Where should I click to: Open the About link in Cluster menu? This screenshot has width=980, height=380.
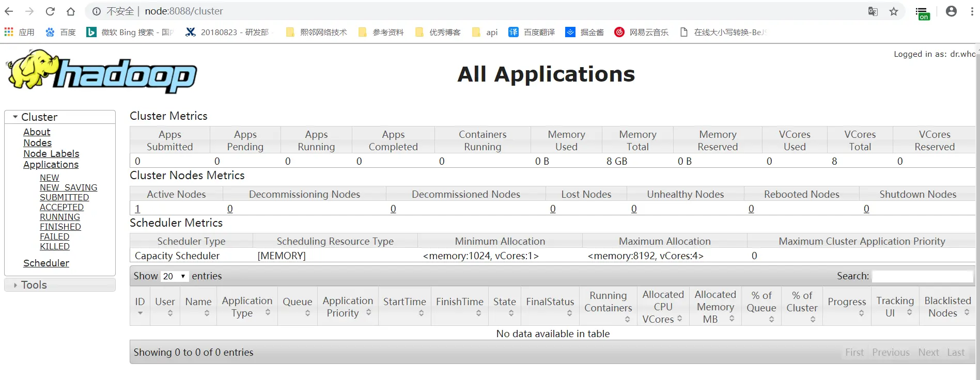coord(37,132)
